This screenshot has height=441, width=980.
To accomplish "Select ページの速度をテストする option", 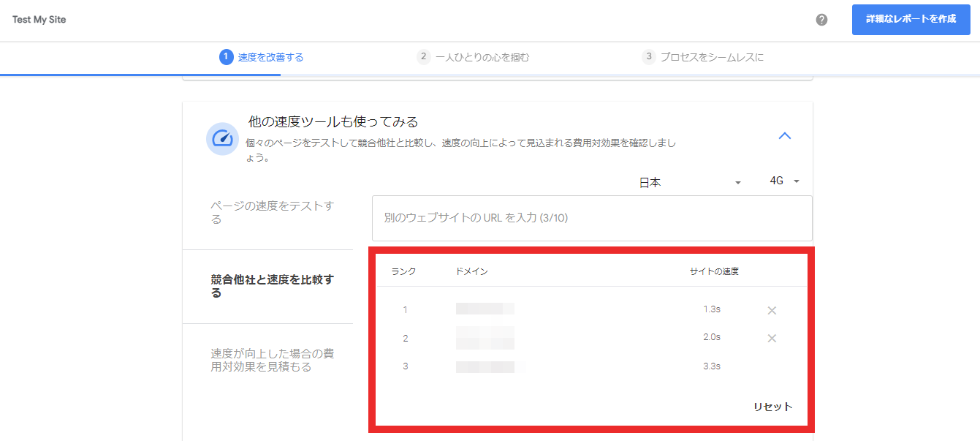I will coord(271,212).
